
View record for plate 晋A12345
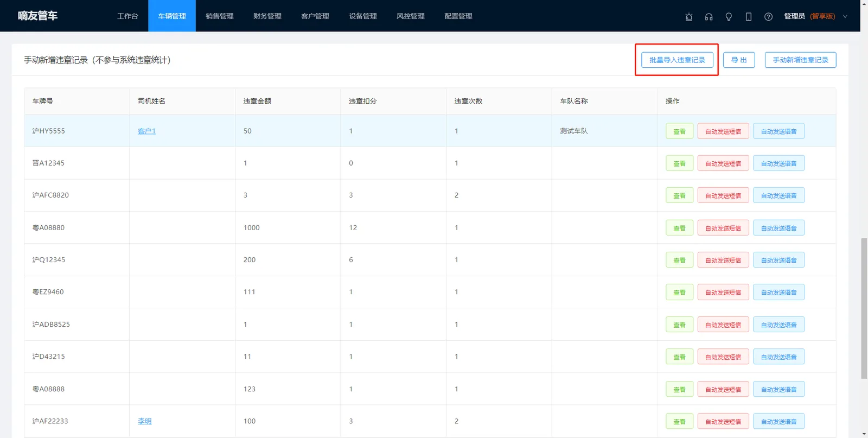679,163
